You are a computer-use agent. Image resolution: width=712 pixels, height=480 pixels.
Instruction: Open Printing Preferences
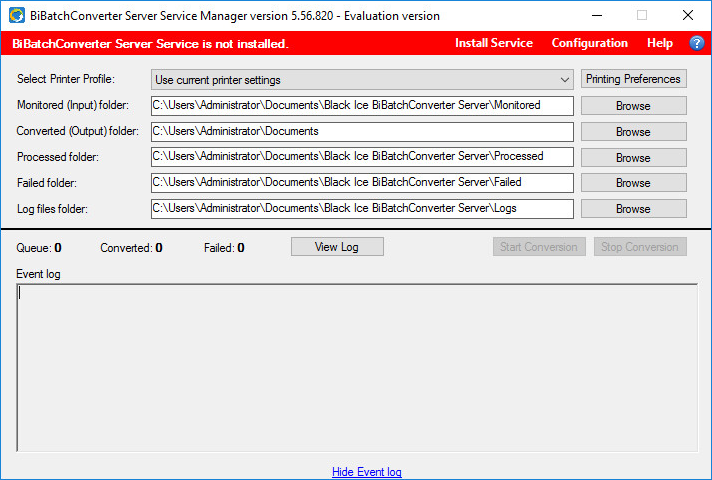pos(633,79)
